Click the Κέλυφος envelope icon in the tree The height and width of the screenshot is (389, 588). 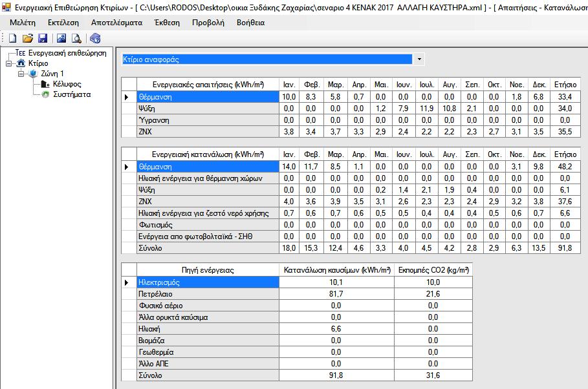(x=45, y=84)
